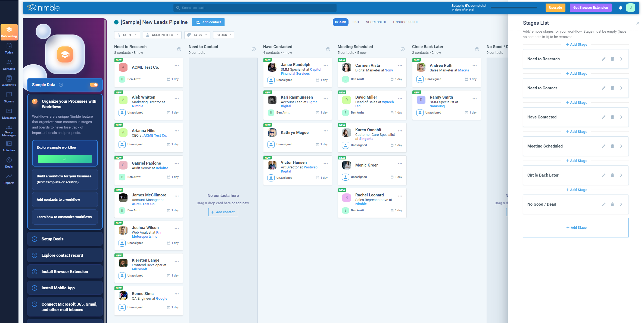Focus the Search contacts field
The width and height of the screenshot is (644, 323).
coord(255,8)
